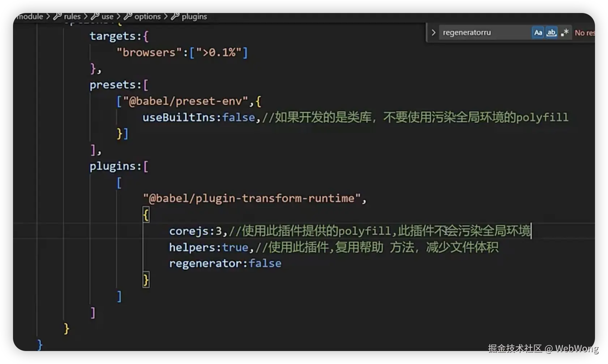Click the helpers property name
The width and height of the screenshot is (608, 364).
(192, 247)
